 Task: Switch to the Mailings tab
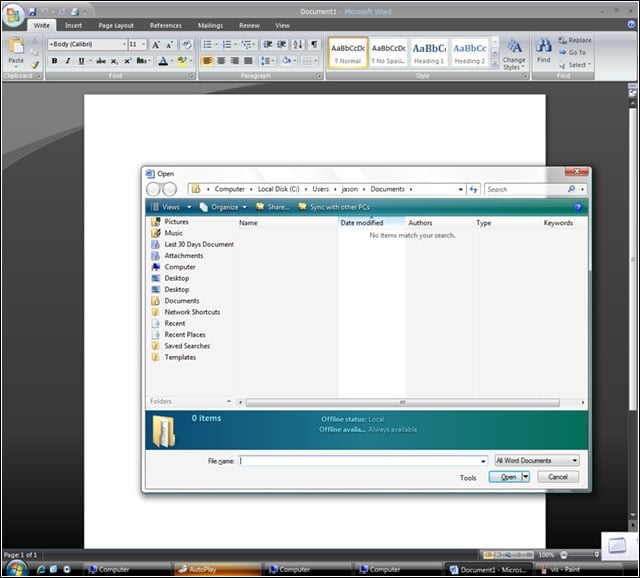[x=210, y=25]
